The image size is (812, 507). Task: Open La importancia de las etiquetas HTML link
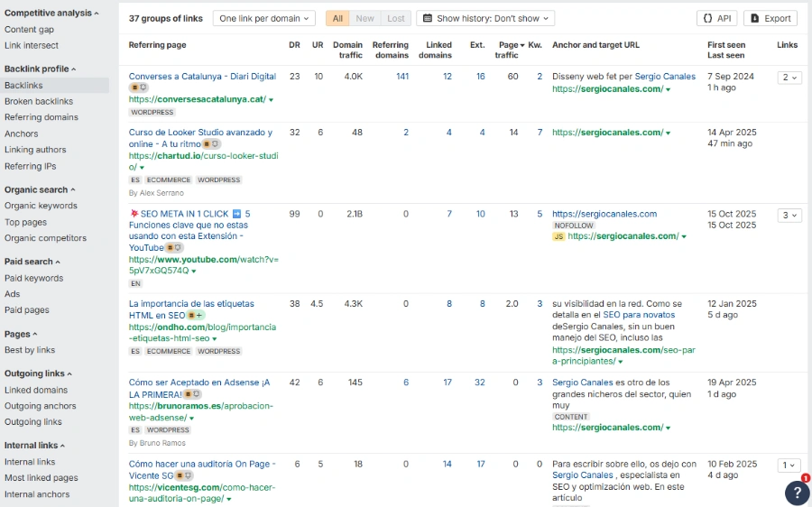point(191,309)
